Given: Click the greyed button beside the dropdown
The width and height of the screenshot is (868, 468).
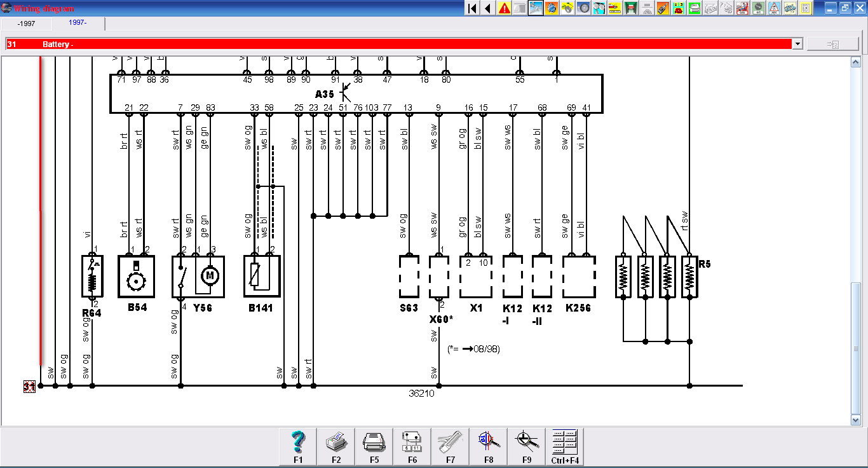Looking at the screenshot, I should [832, 44].
